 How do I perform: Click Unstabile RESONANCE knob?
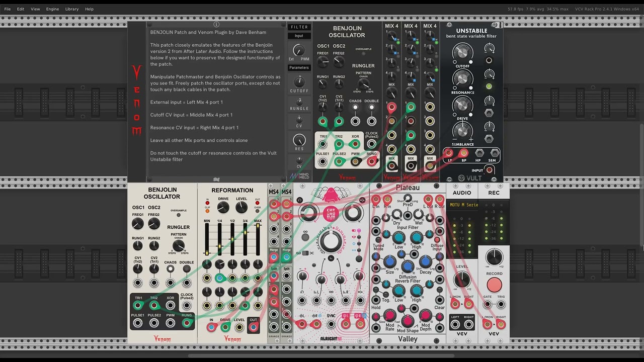tap(462, 79)
